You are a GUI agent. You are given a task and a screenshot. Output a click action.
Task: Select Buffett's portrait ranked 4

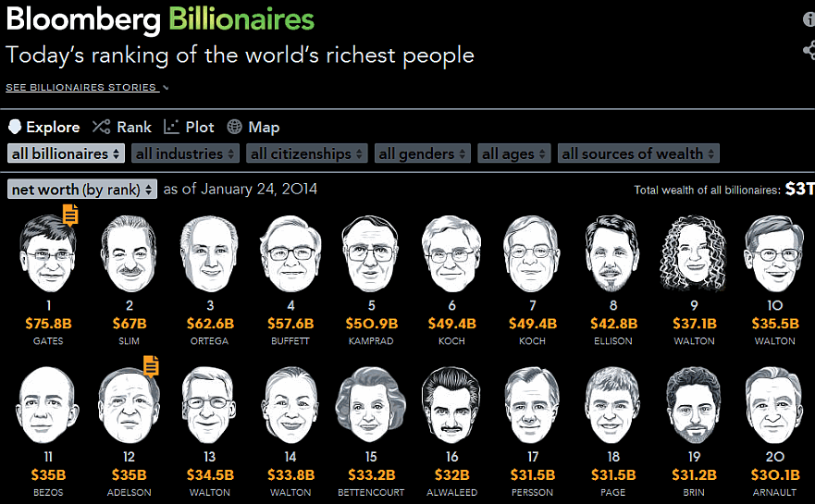coord(290,254)
